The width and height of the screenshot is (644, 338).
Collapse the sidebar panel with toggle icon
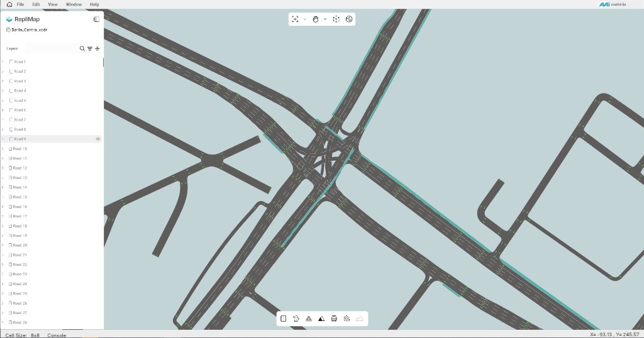[x=96, y=19]
